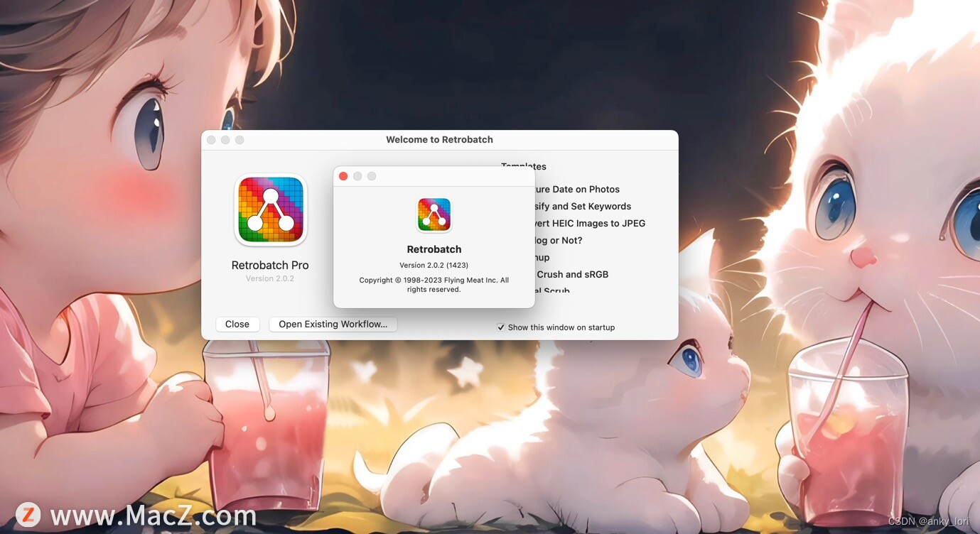
Task: Click the Retrobatch Pro app icon
Action: [x=270, y=209]
